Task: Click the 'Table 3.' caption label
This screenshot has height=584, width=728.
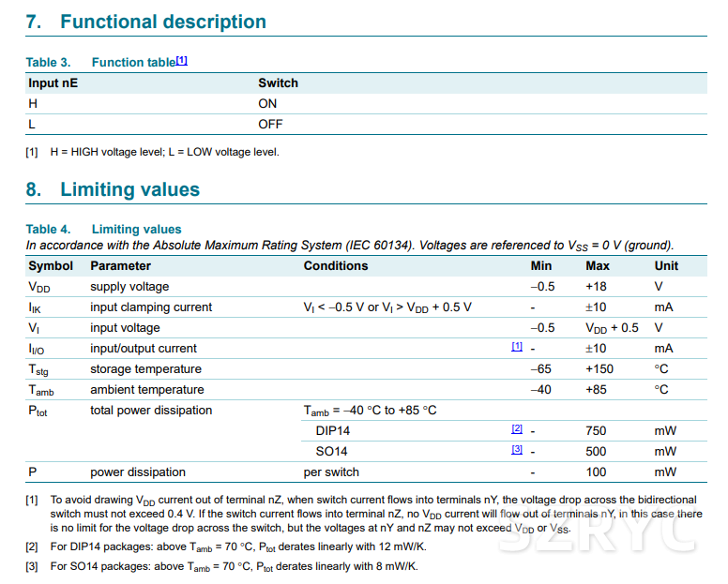Action: click(x=48, y=63)
